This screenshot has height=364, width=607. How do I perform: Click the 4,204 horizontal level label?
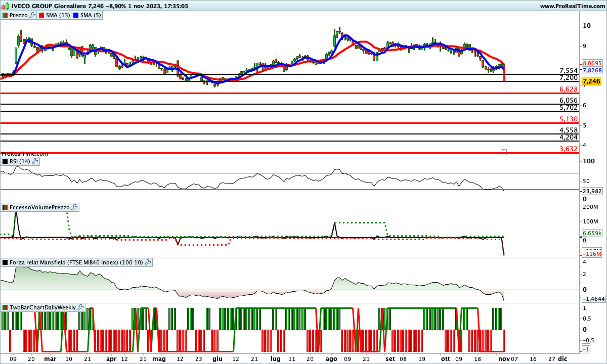pyautogui.click(x=569, y=137)
